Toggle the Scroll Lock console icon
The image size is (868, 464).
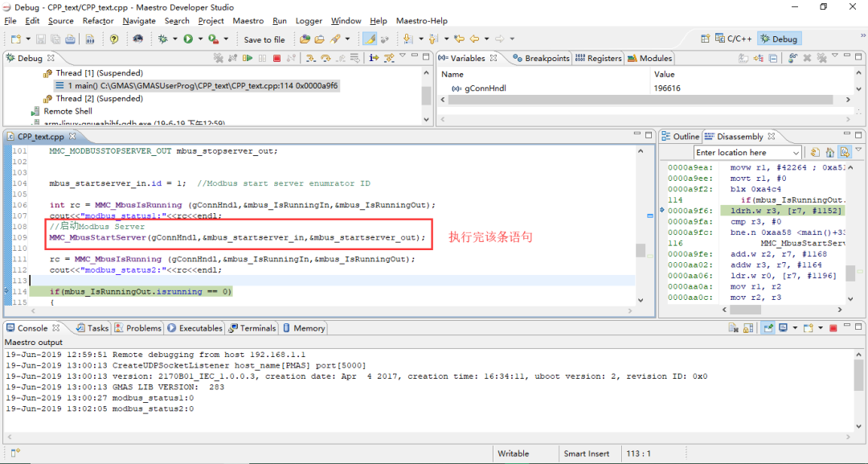[x=748, y=328]
